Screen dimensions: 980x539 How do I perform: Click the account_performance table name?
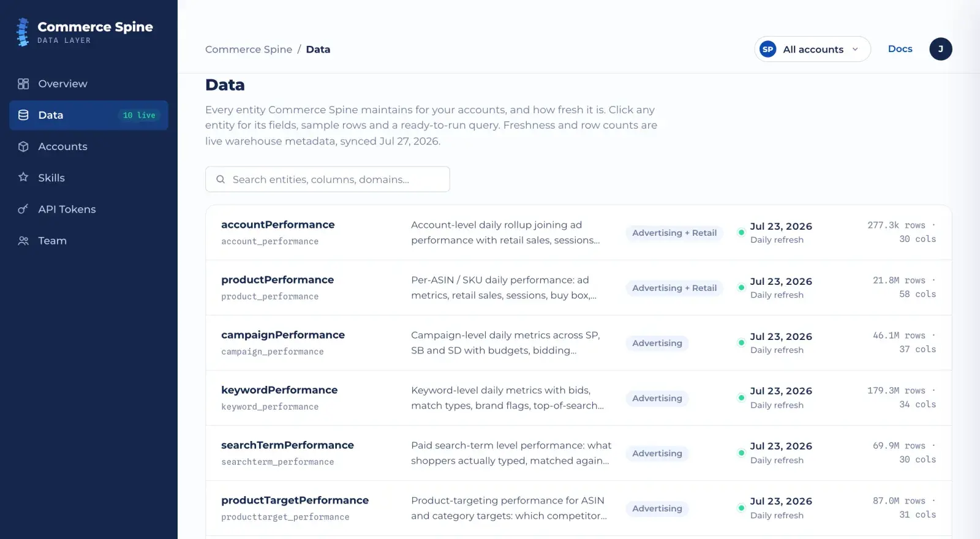coord(270,241)
